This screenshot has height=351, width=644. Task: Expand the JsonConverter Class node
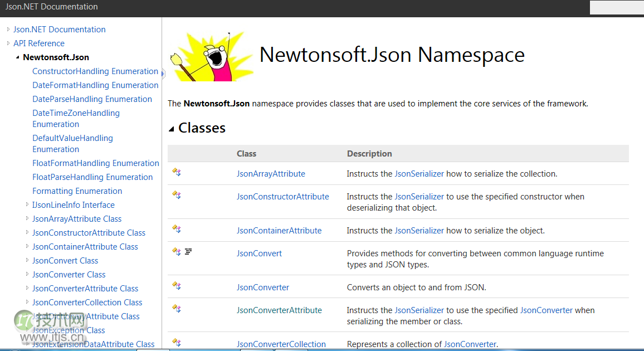[27, 274]
